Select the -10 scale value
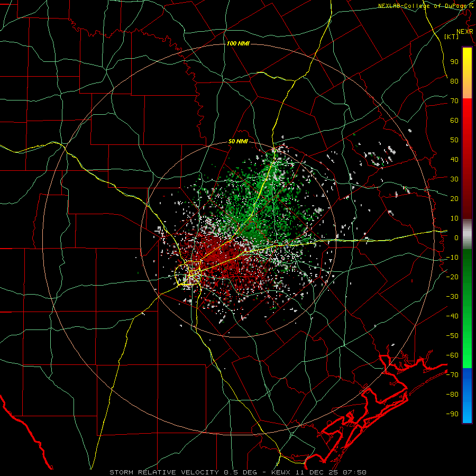 click(452, 258)
